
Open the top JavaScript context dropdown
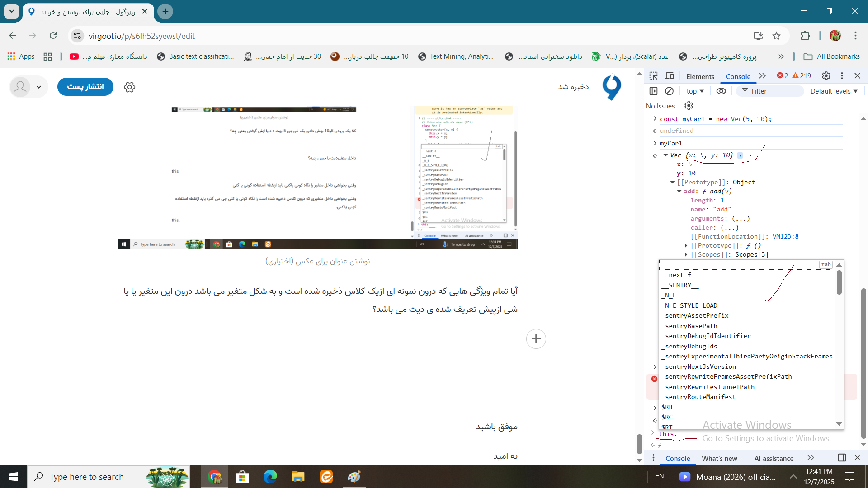[x=695, y=91]
